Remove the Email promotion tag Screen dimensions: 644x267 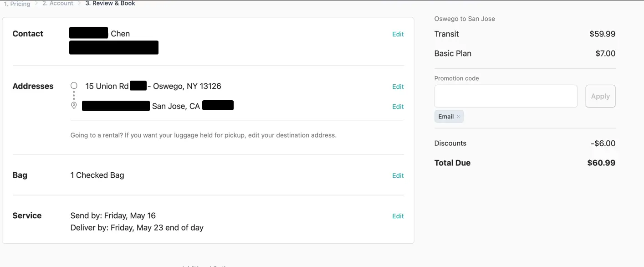coord(459,117)
